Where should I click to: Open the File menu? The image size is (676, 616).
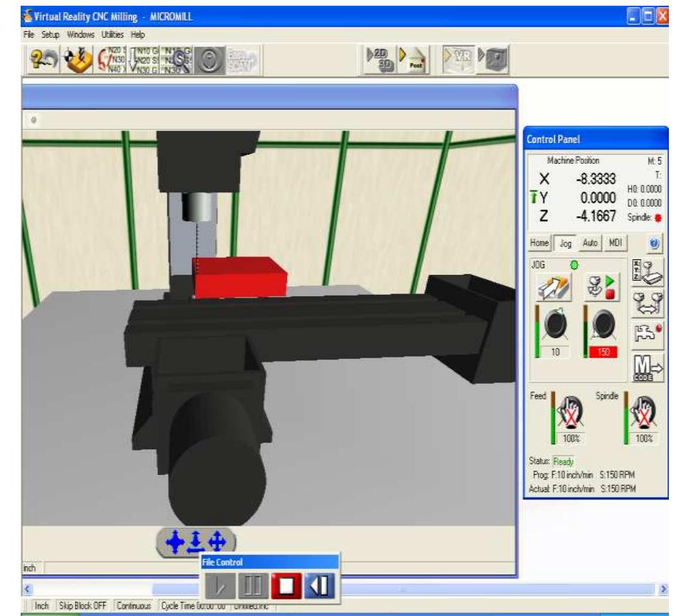(29, 34)
